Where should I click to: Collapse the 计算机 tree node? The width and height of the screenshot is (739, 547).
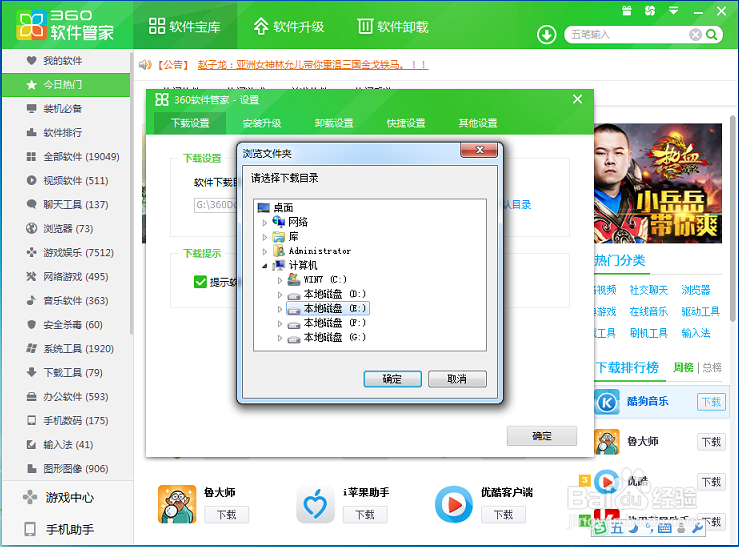tap(265, 266)
